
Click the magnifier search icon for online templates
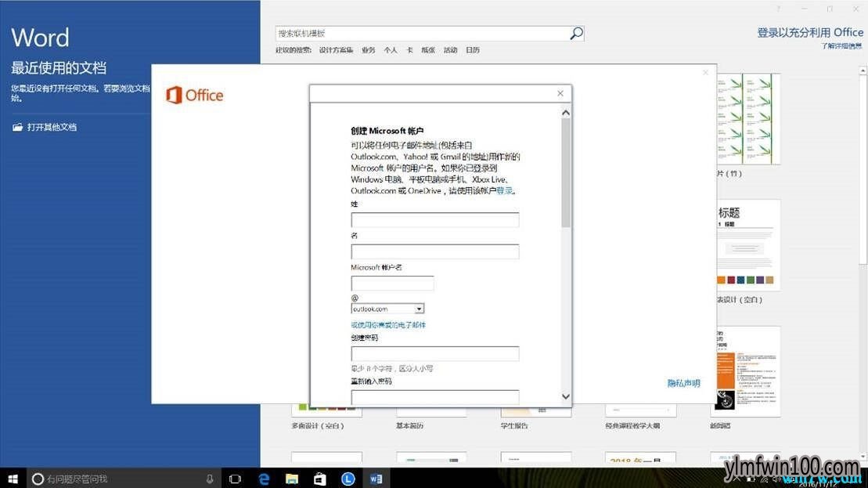[x=576, y=33]
